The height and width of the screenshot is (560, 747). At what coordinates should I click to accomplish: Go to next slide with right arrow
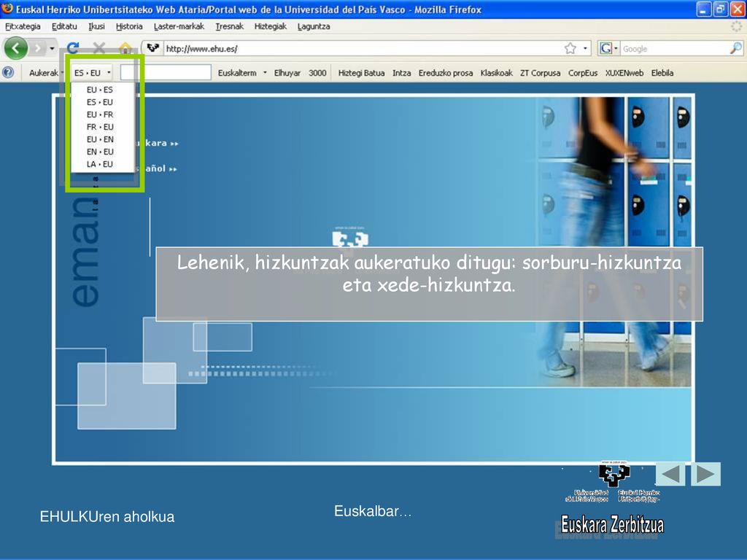click(706, 474)
